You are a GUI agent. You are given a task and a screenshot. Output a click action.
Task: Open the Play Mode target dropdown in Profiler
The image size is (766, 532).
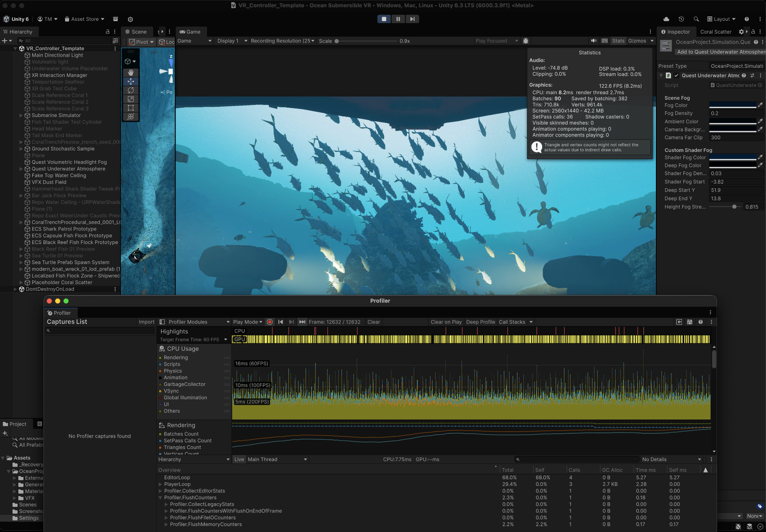(x=248, y=322)
